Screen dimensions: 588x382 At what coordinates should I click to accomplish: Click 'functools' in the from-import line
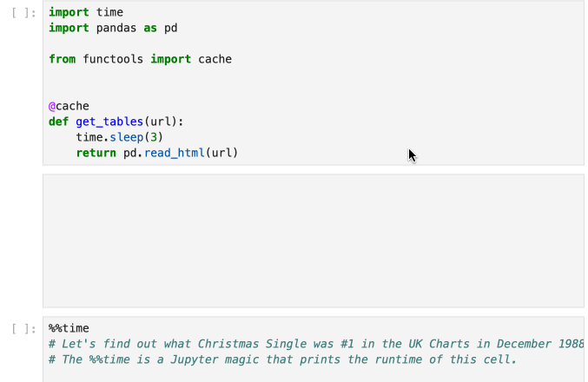pos(113,59)
